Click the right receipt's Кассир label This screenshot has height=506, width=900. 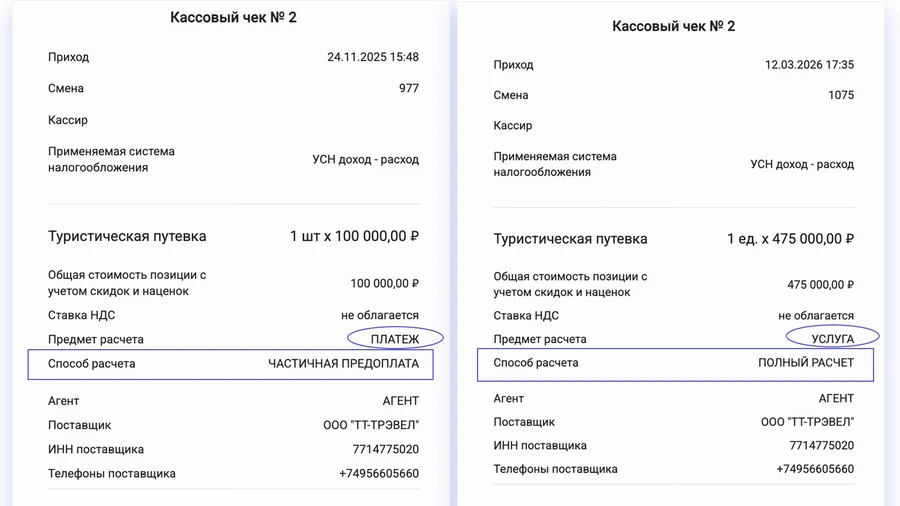513,126
